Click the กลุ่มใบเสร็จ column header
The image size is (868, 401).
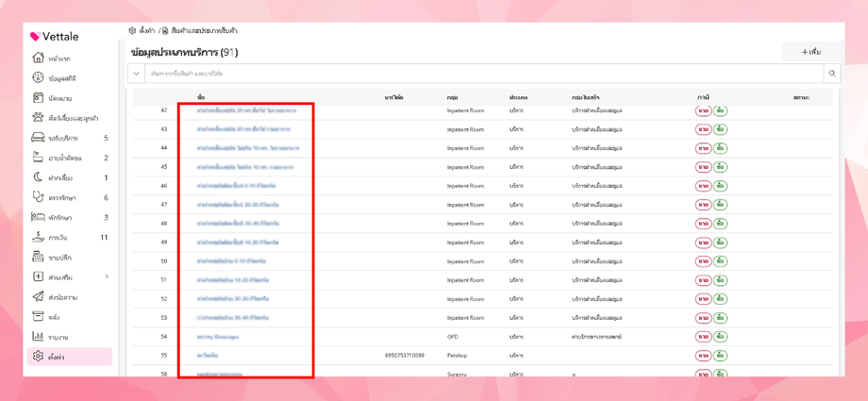[586, 97]
